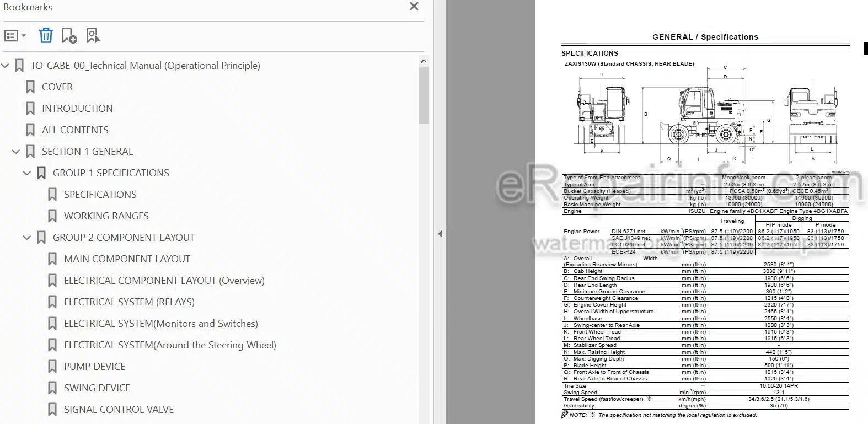This screenshot has width=868, height=424.
Task: Open ELECTRICAL SYSTEM (RELAYS) bookmark
Action: pyautogui.click(x=129, y=302)
